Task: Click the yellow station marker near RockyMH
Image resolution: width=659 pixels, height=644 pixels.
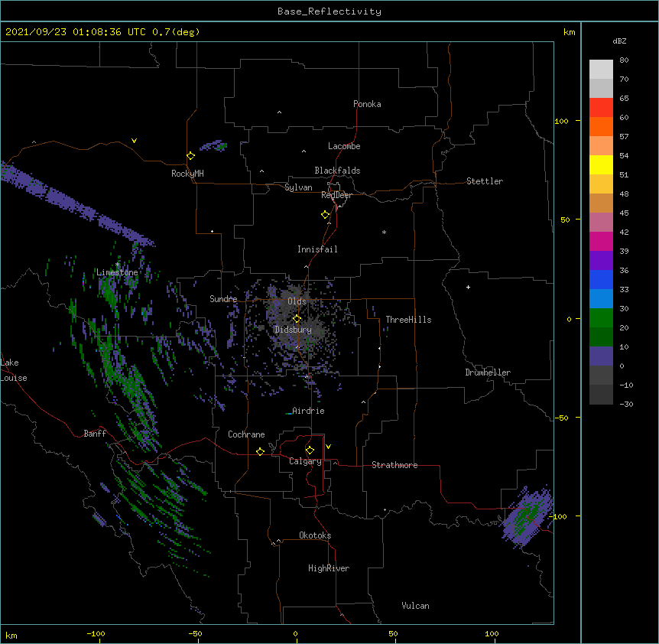Action: point(191,156)
